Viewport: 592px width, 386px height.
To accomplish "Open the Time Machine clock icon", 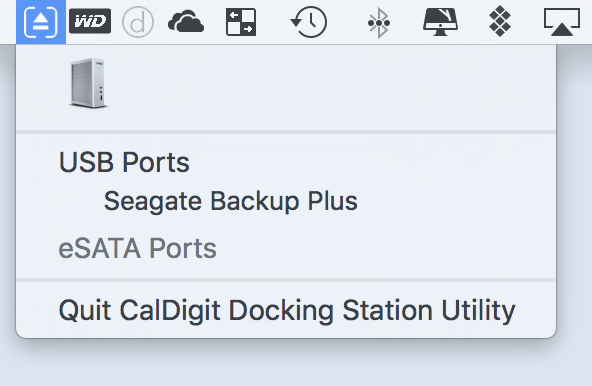I will click(x=308, y=22).
